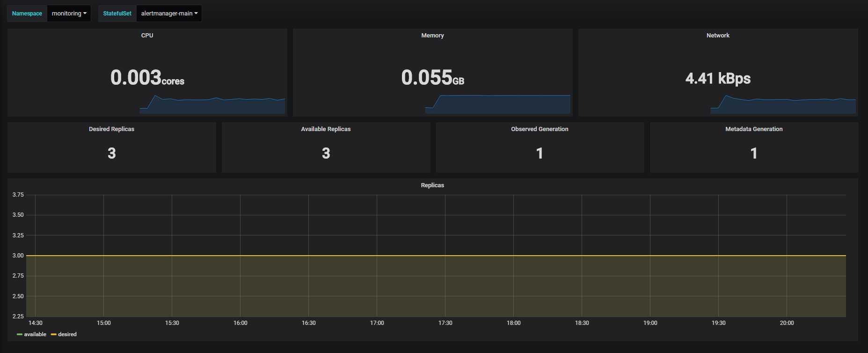
Task: Click the 4.41 kBps network value
Action: pyautogui.click(x=718, y=78)
